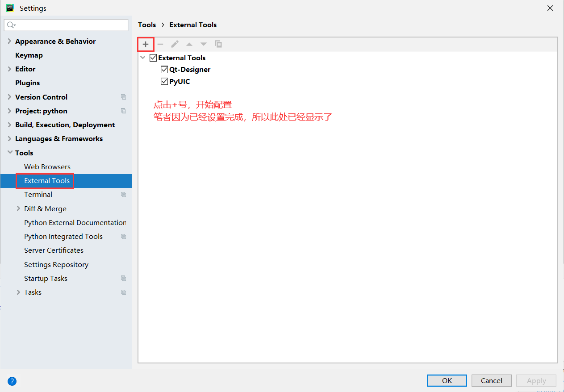This screenshot has width=564, height=392.
Task: Toggle the External Tools group checkbox
Action: [x=153, y=58]
